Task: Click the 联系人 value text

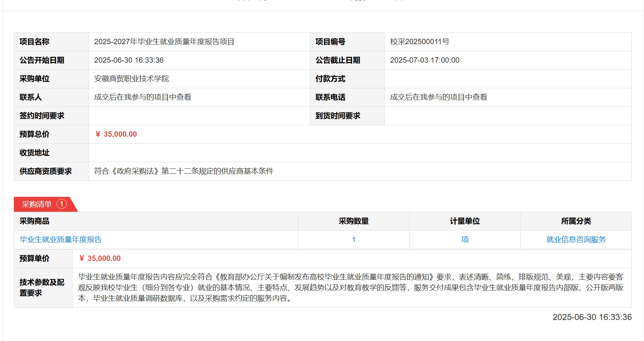Action: pos(143,97)
